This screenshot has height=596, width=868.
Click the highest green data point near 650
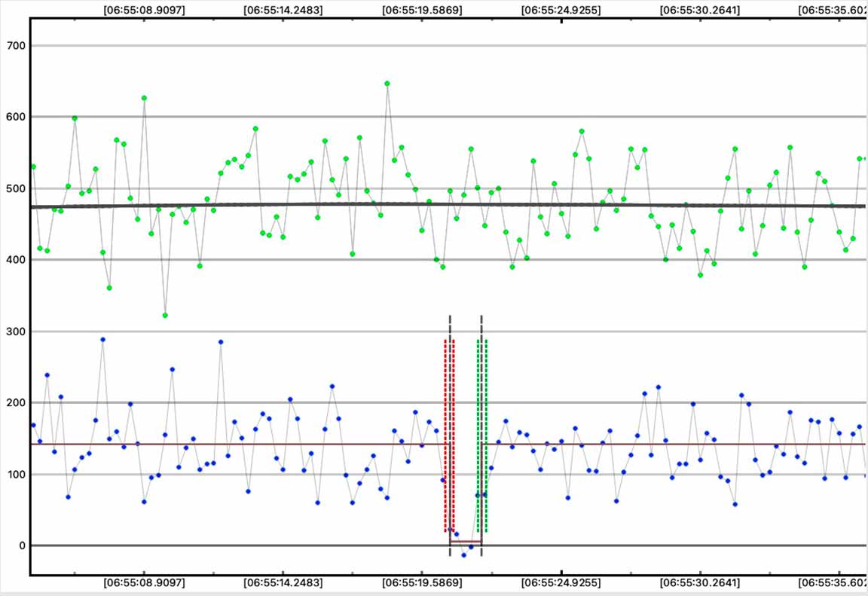pyautogui.click(x=387, y=84)
